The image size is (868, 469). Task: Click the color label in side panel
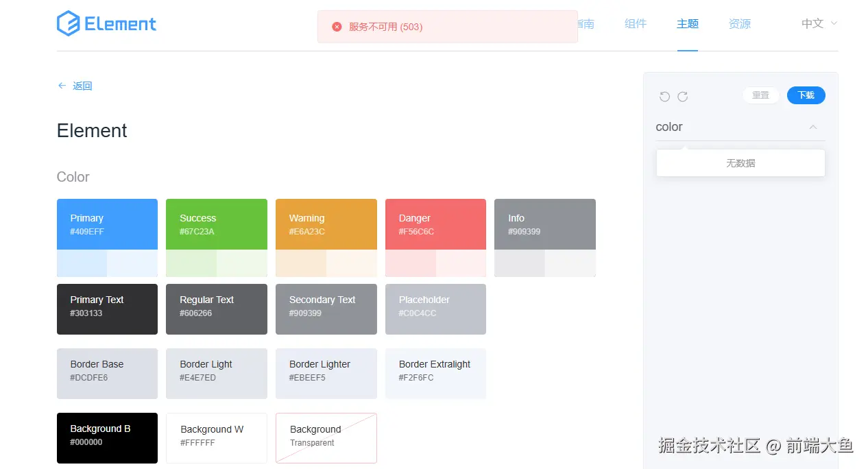(669, 127)
